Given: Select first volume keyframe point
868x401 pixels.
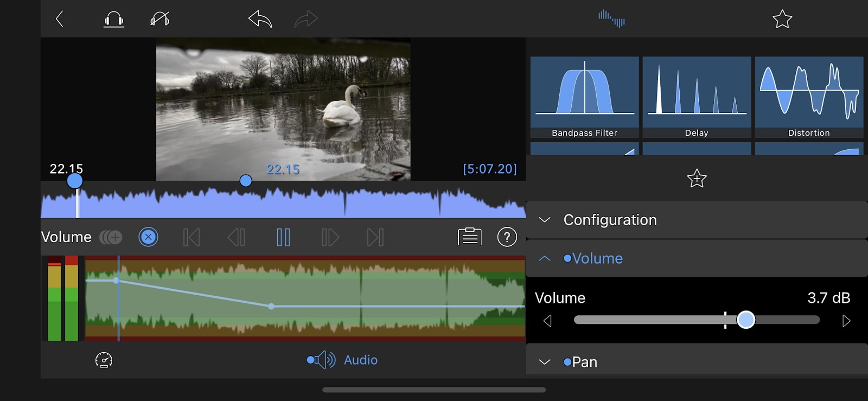Looking at the screenshot, I should coord(116,281).
